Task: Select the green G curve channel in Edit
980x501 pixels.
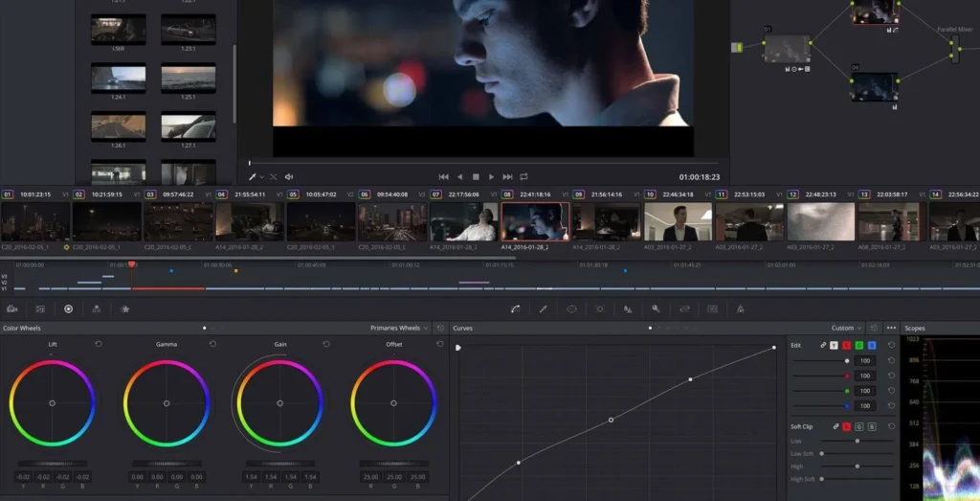Action: (858, 345)
